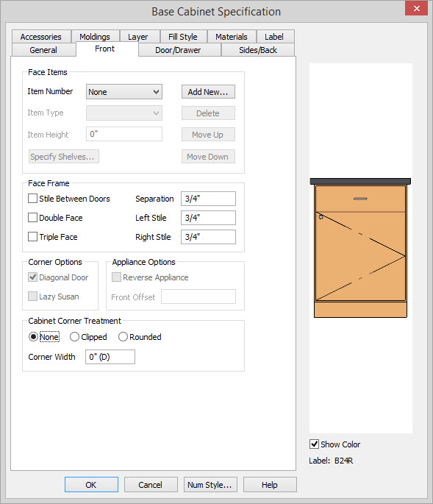This screenshot has height=504, width=433.
Task: Switch to the Door/Drawer tab
Action: (x=178, y=50)
